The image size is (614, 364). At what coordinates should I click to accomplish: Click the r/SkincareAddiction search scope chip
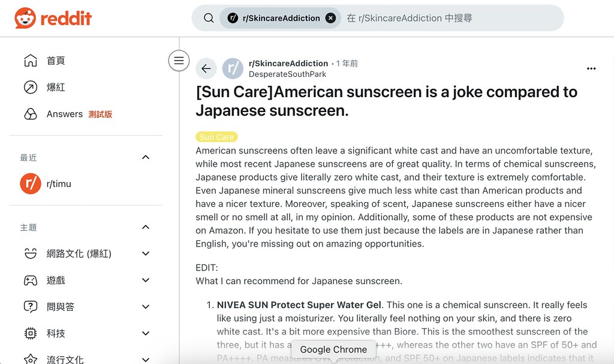pyautogui.click(x=281, y=18)
